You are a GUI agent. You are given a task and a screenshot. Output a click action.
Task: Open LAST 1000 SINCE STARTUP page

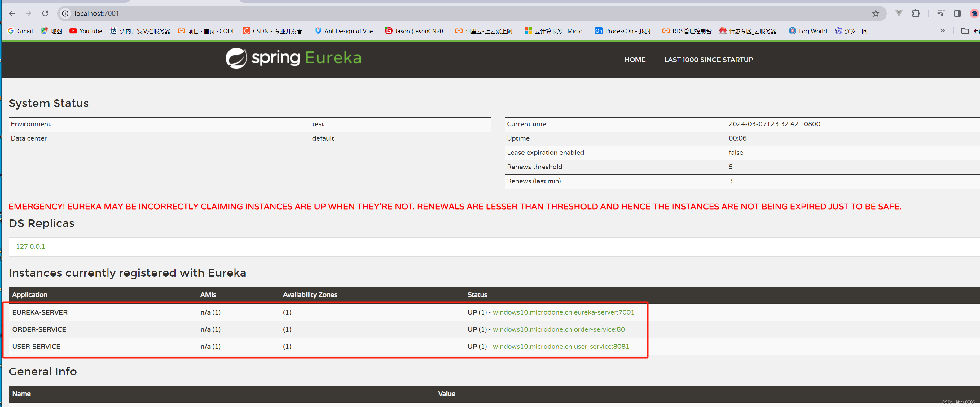pos(708,60)
